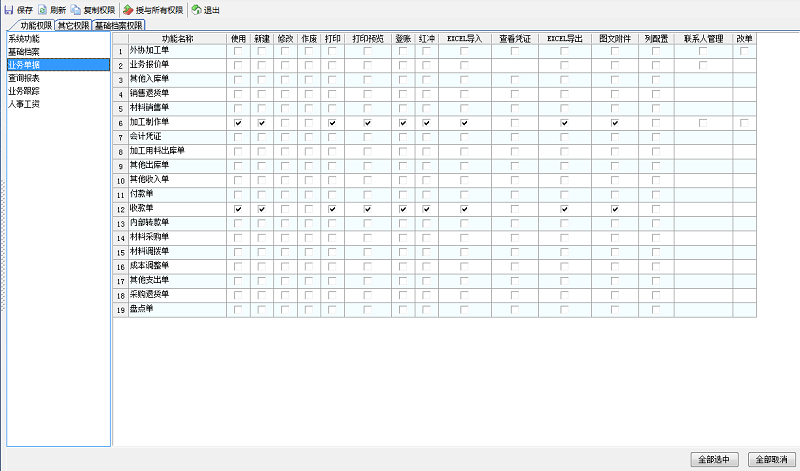800x471 pixels.
Task: Uncheck 图文附件 for 加工制作单
Action: (614, 123)
